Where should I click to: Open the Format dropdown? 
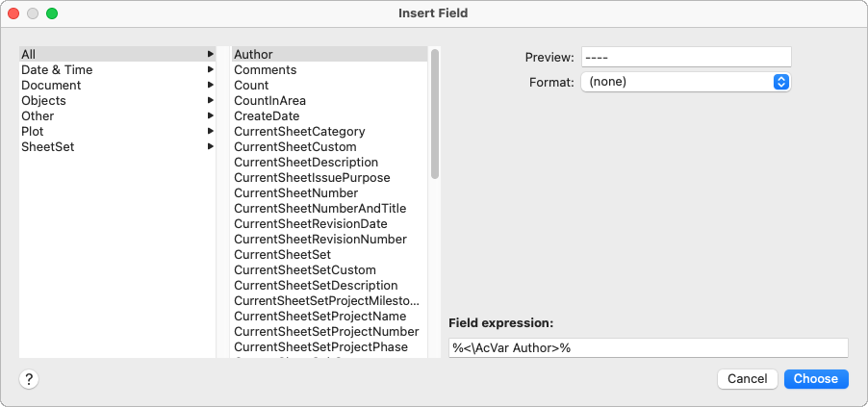point(685,82)
